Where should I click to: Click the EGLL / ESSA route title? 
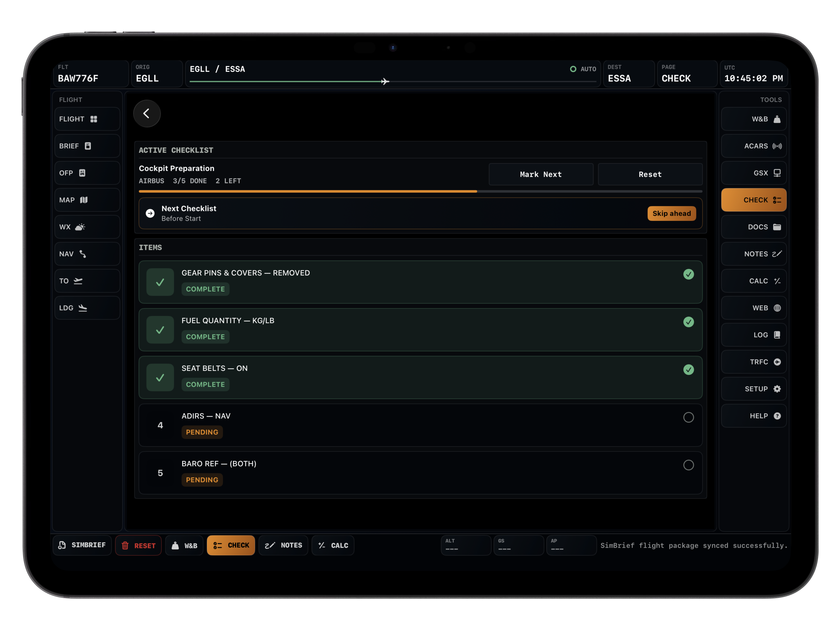click(x=217, y=69)
